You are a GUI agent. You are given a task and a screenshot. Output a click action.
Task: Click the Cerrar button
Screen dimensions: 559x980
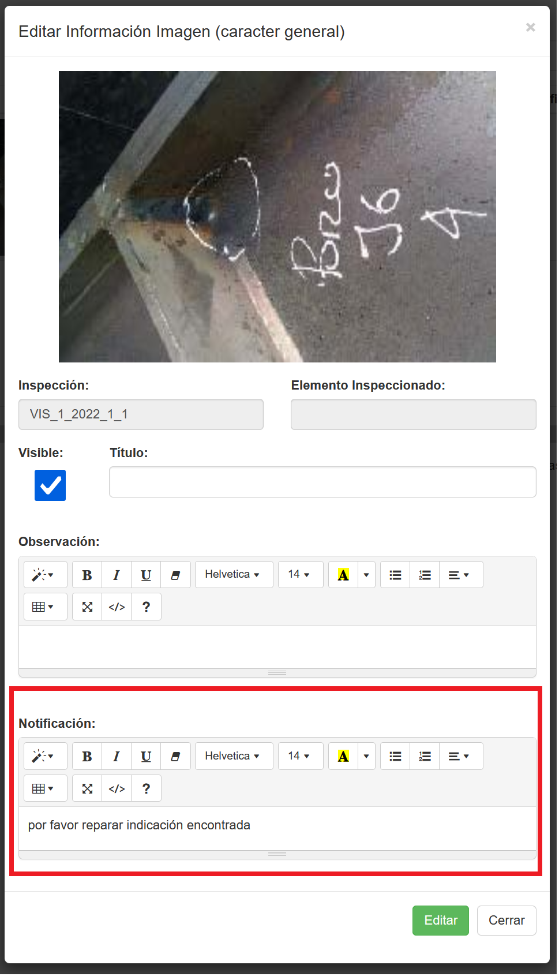(506, 921)
